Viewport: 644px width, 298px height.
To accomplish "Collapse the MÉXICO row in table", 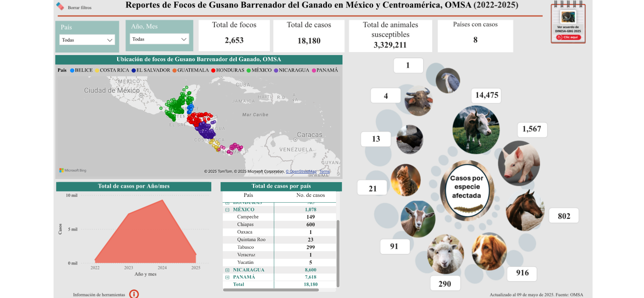I will click(x=227, y=210).
